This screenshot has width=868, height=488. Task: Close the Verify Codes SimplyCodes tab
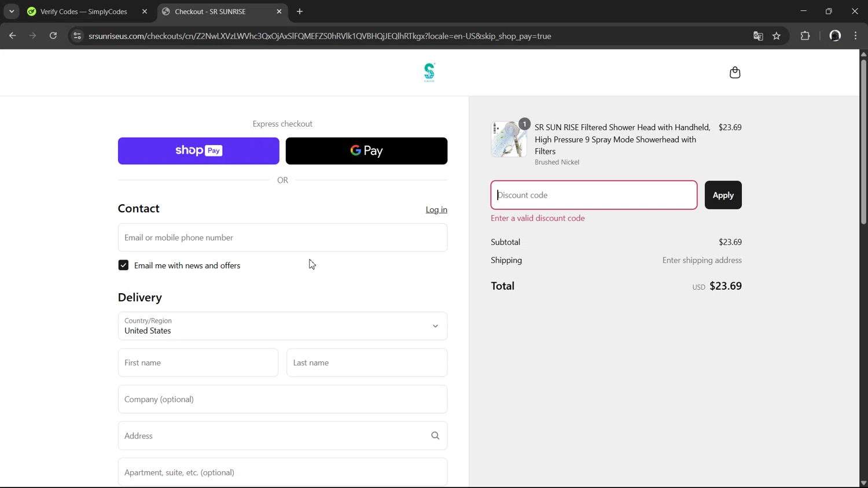[x=145, y=12]
